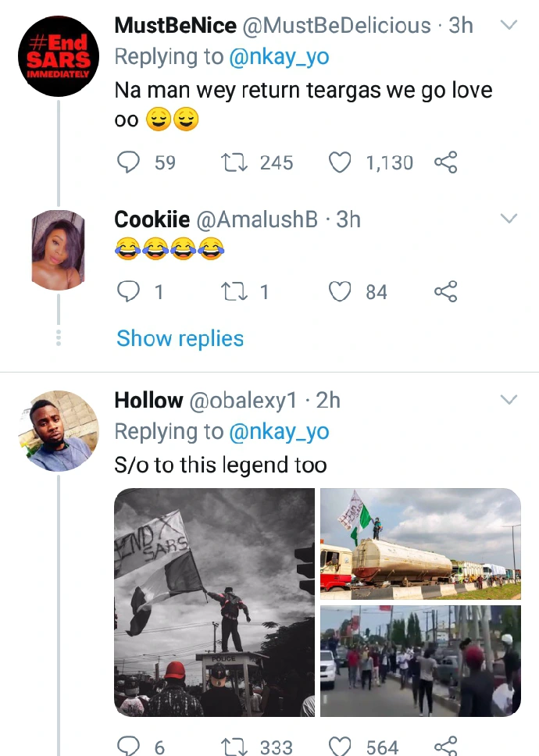
Task: Reply to Hollow's legend tweet
Action: pyautogui.click(x=127, y=747)
